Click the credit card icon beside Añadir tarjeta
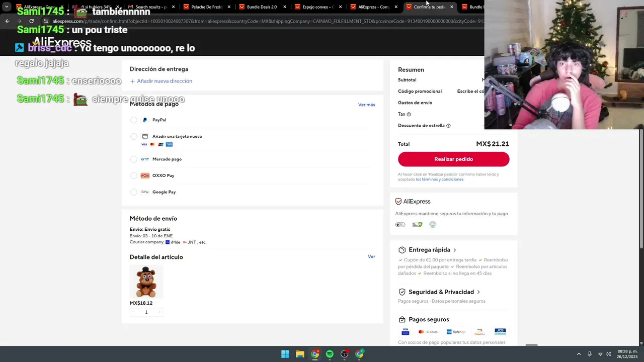644x362 pixels. pyautogui.click(x=145, y=136)
